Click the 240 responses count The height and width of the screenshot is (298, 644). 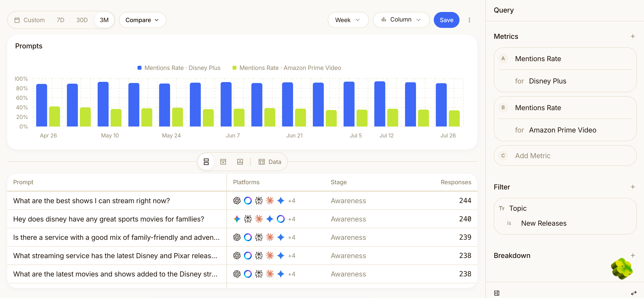click(465, 219)
